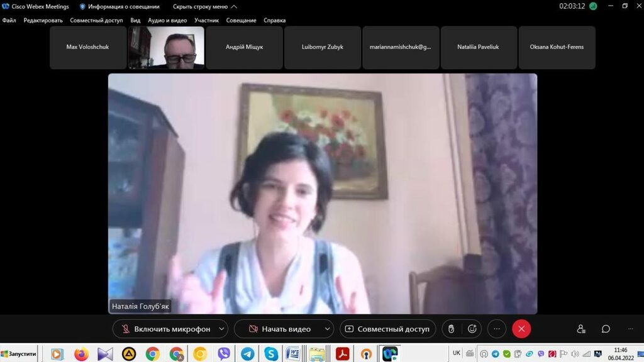Toggle Скрыть строку меню expander
Viewport: 644px width, 362px height.
pyautogui.click(x=204, y=7)
